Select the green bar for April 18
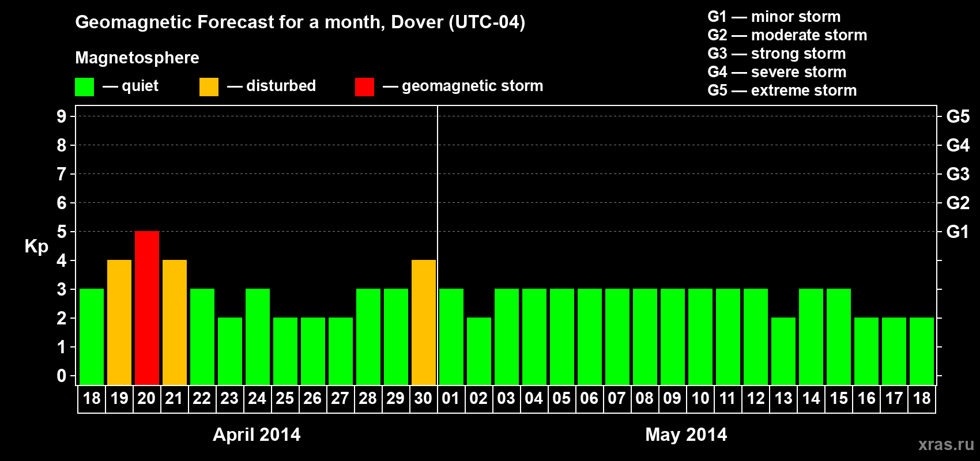 [92, 337]
